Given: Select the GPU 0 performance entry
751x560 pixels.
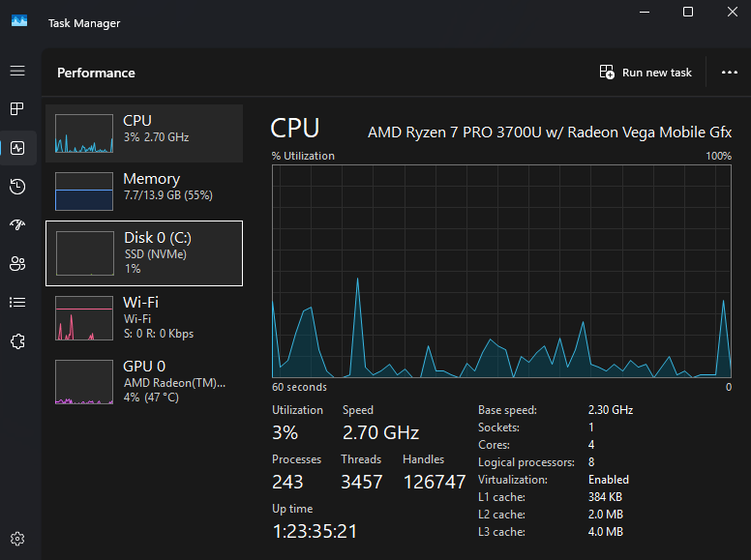Looking at the screenshot, I should point(144,382).
